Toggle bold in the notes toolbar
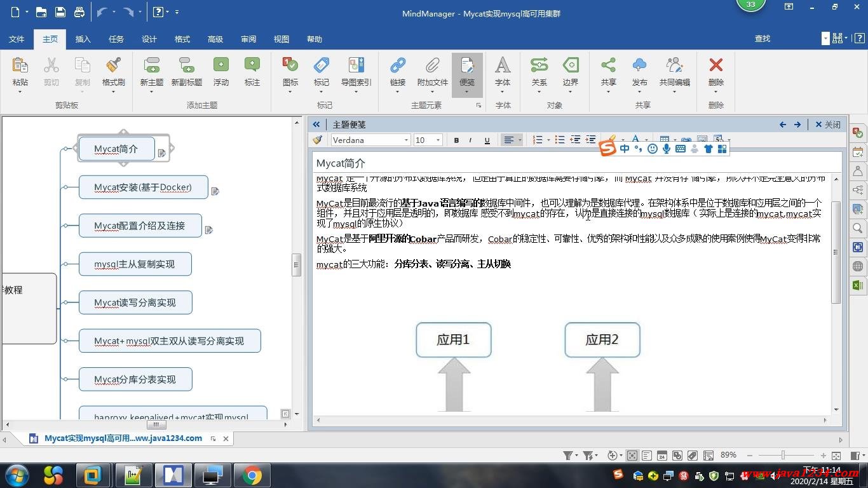Viewport: 868px width, 488px height. (x=456, y=140)
